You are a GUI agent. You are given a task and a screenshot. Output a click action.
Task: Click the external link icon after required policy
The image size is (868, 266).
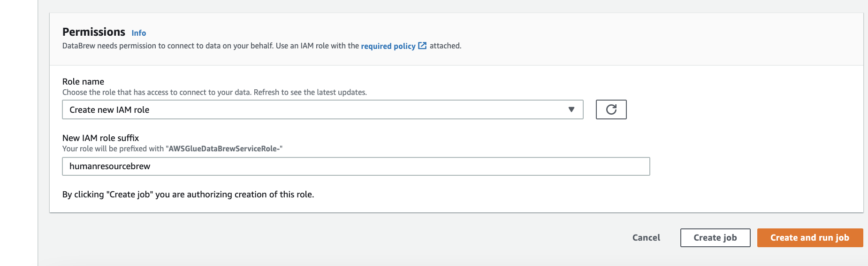click(x=422, y=46)
